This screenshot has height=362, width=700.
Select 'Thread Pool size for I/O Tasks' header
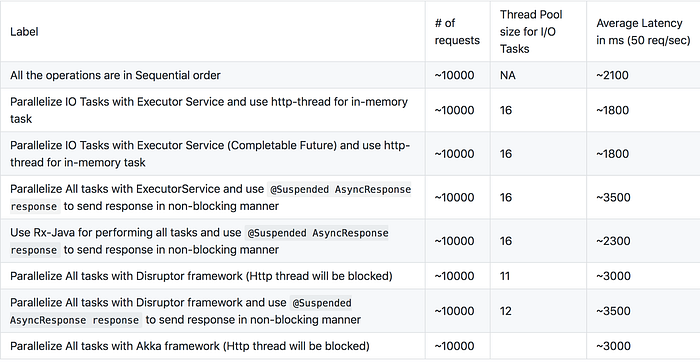(531, 32)
